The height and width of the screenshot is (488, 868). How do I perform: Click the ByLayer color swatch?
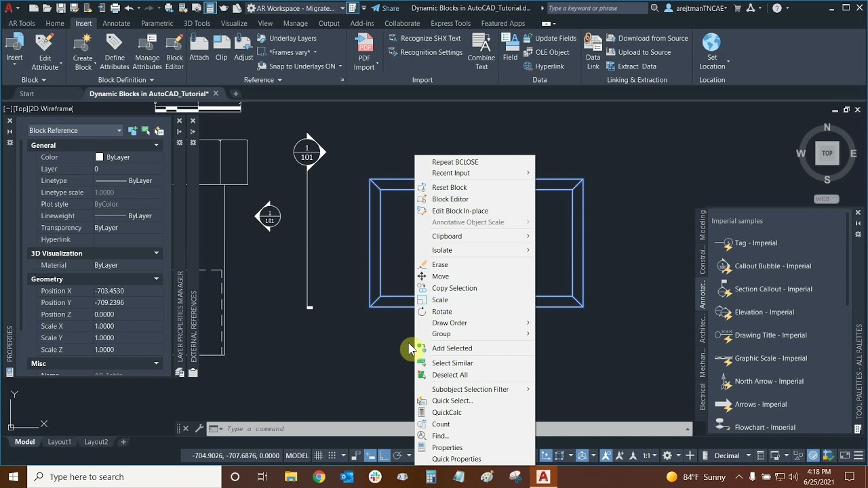99,157
